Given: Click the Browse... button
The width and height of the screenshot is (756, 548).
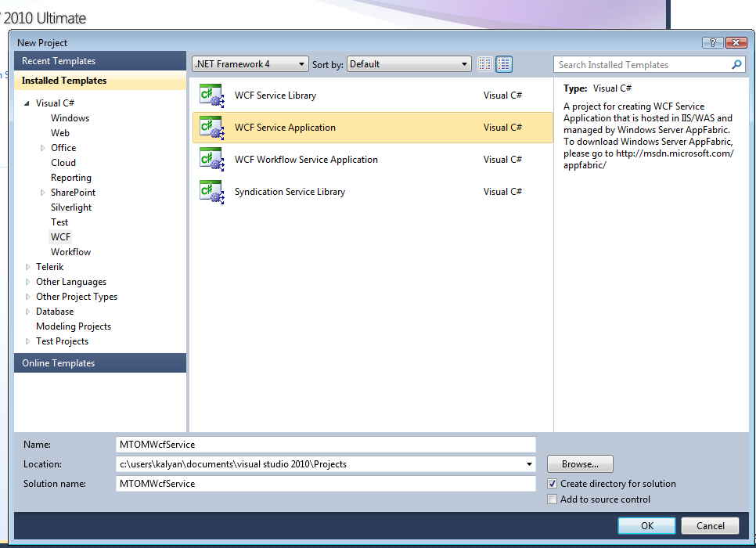Looking at the screenshot, I should [x=580, y=464].
